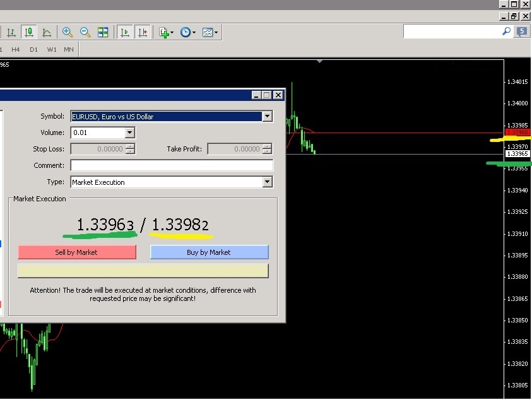Click the Buy by Market button
532x400 pixels.
coord(210,252)
